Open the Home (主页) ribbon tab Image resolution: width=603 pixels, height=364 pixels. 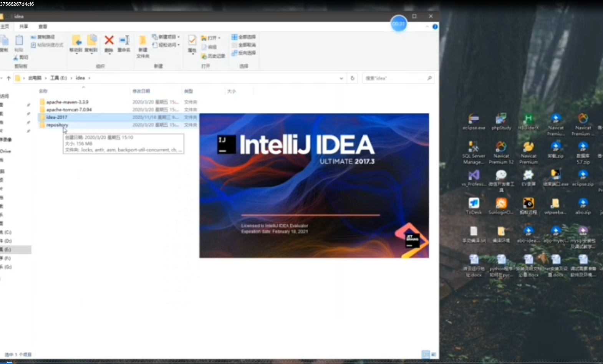[x=5, y=26]
